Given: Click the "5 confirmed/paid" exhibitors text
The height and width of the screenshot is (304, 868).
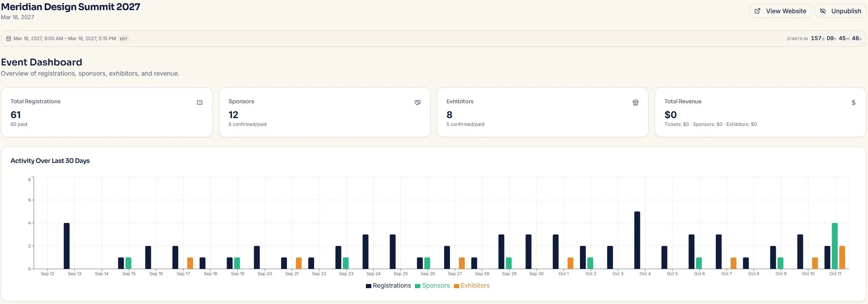Looking at the screenshot, I should [x=466, y=124].
